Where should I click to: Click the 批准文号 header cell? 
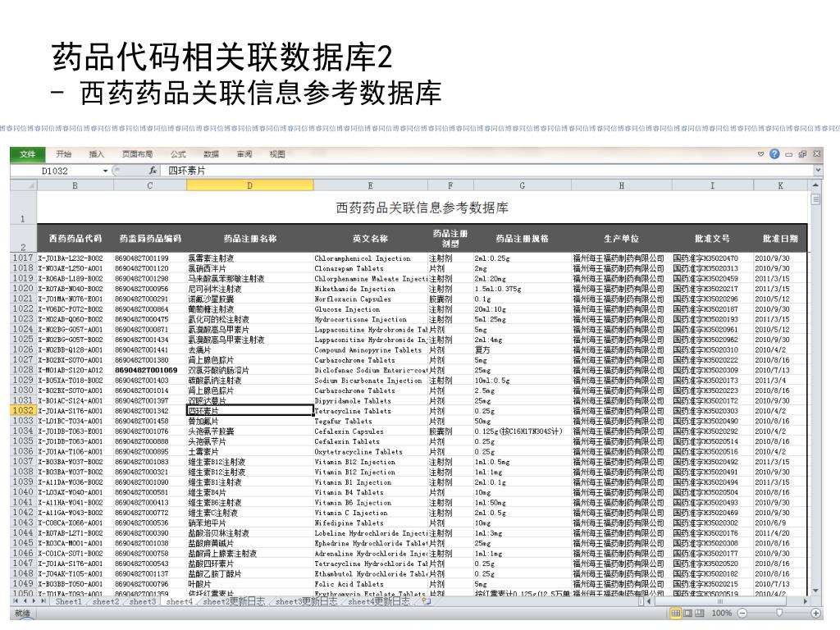point(713,239)
